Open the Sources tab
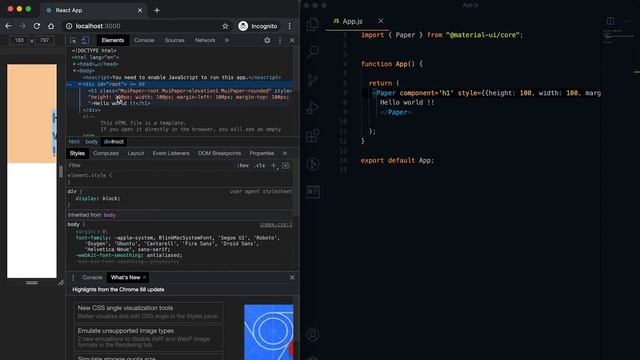The image size is (640, 360). 174,40
